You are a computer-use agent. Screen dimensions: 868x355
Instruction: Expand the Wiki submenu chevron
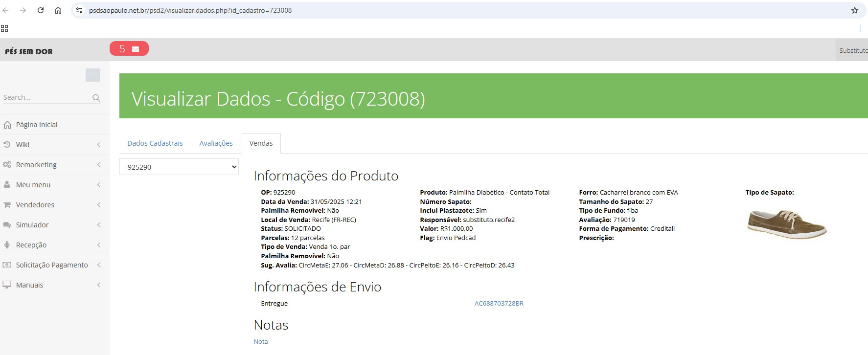pyautogui.click(x=99, y=145)
